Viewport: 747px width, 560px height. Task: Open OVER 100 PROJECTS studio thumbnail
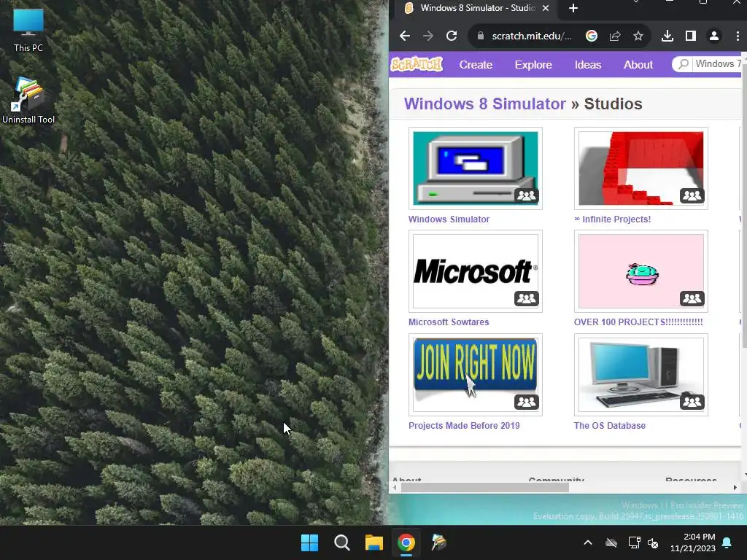pyautogui.click(x=640, y=271)
